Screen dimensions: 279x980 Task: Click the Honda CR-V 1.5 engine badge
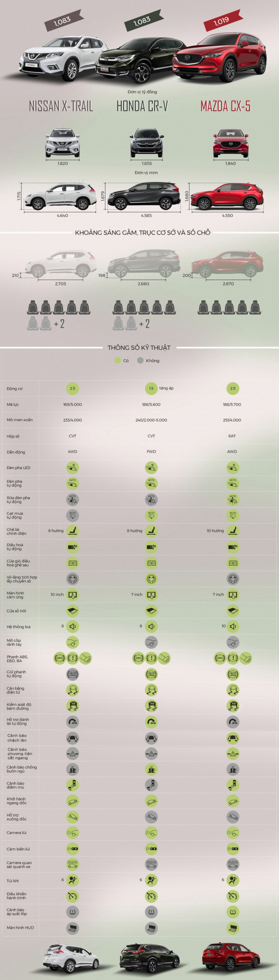pos(151,388)
